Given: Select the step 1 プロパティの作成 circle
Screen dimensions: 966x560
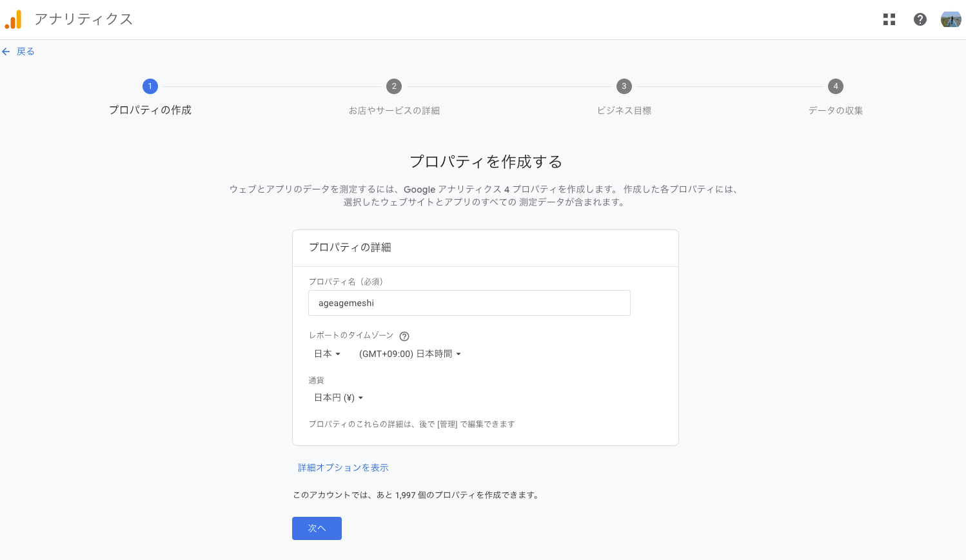Looking at the screenshot, I should pyautogui.click(x=150, y=86).
